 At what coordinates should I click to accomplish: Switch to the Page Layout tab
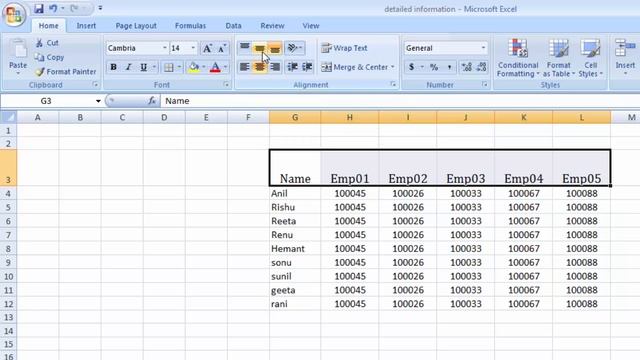(x=136, y=26)
